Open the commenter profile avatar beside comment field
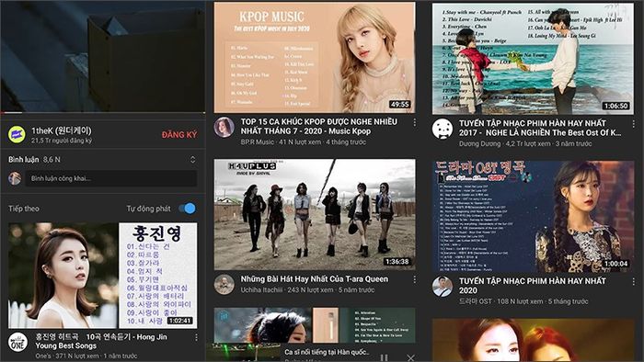This screenshot has height=362, width=644. point(15,178)
